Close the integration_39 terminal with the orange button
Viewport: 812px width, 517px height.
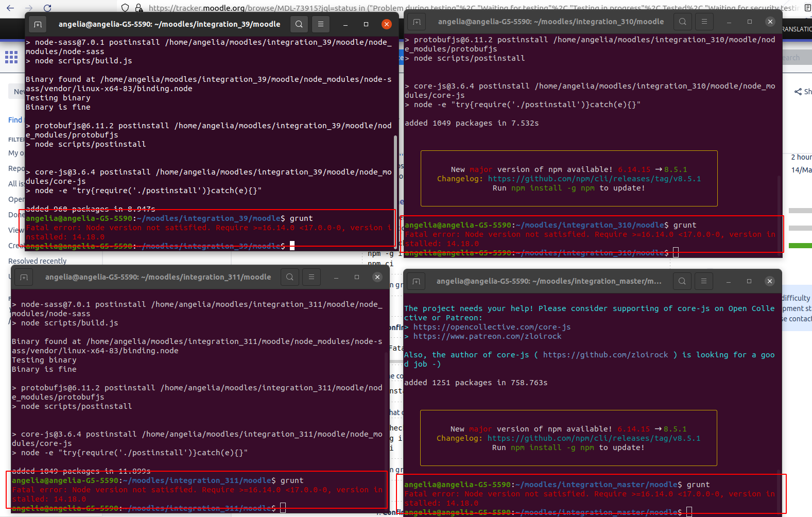point(387,24)
